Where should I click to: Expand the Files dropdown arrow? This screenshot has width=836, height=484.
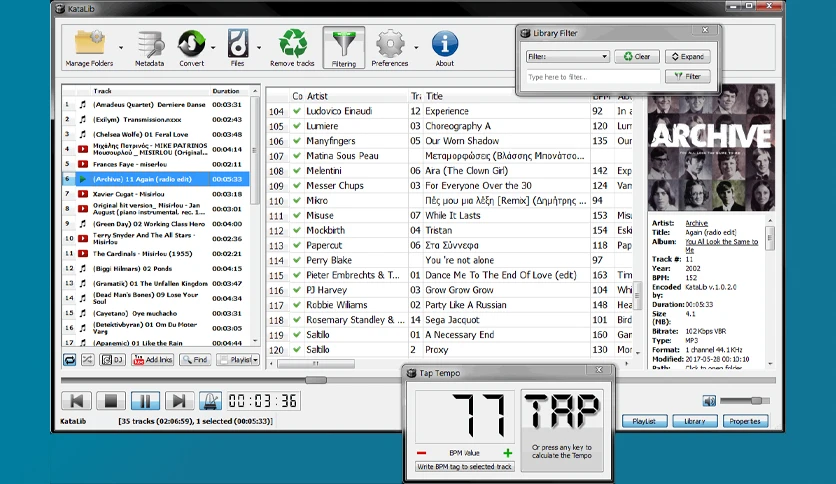[x=259, y=48]
